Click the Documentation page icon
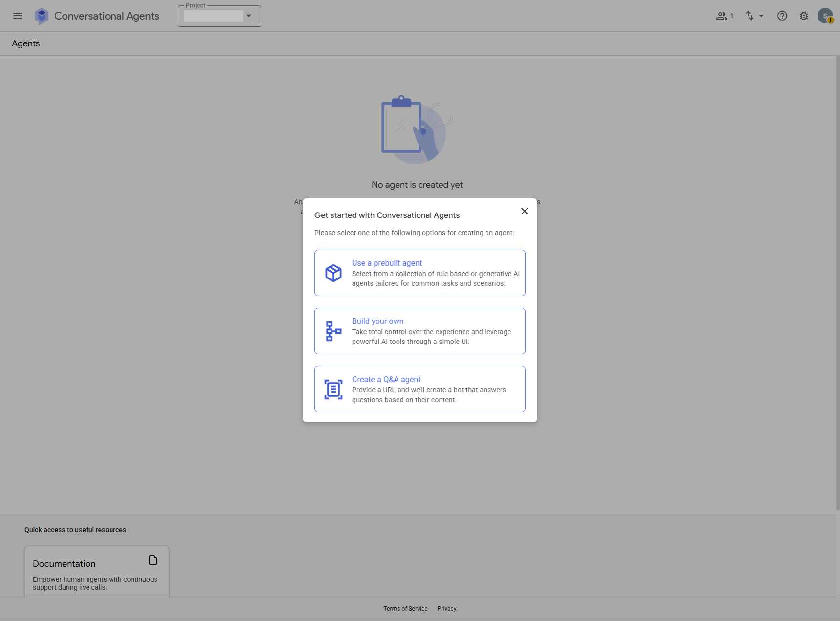The image size is (840, 621). pos(152,560)
